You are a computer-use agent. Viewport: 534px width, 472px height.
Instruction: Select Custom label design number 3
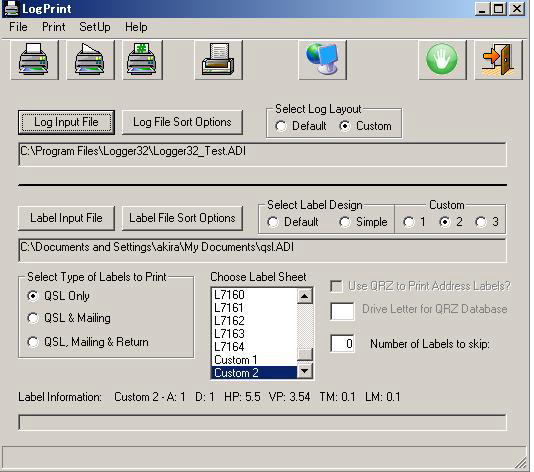coord(481,222)
